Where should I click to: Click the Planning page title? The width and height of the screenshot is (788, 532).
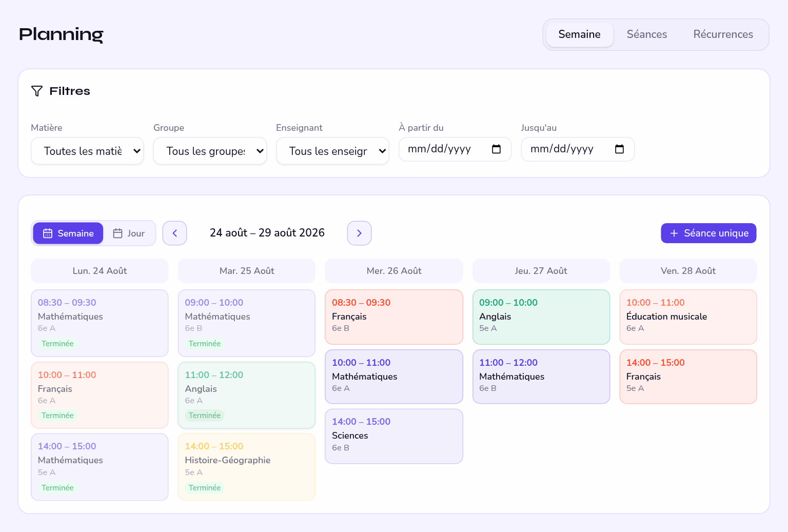point(61,34)
